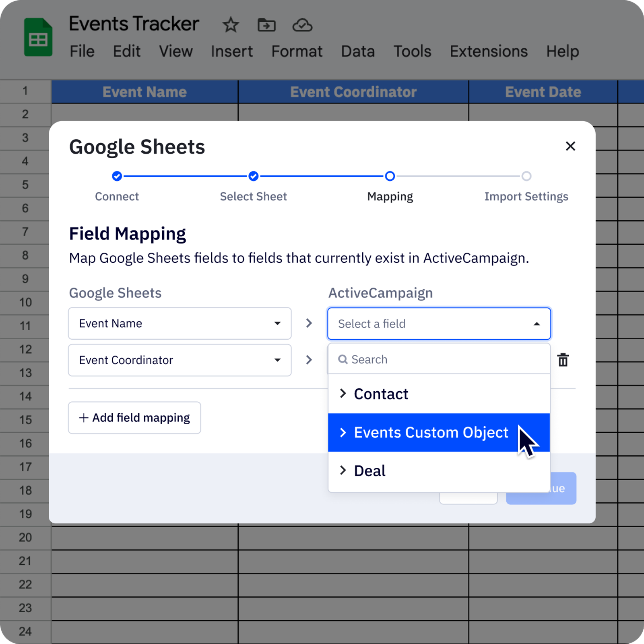Click the arrow icon beside Event Coordinator
644x644 pixels.
tap(309, 360)
